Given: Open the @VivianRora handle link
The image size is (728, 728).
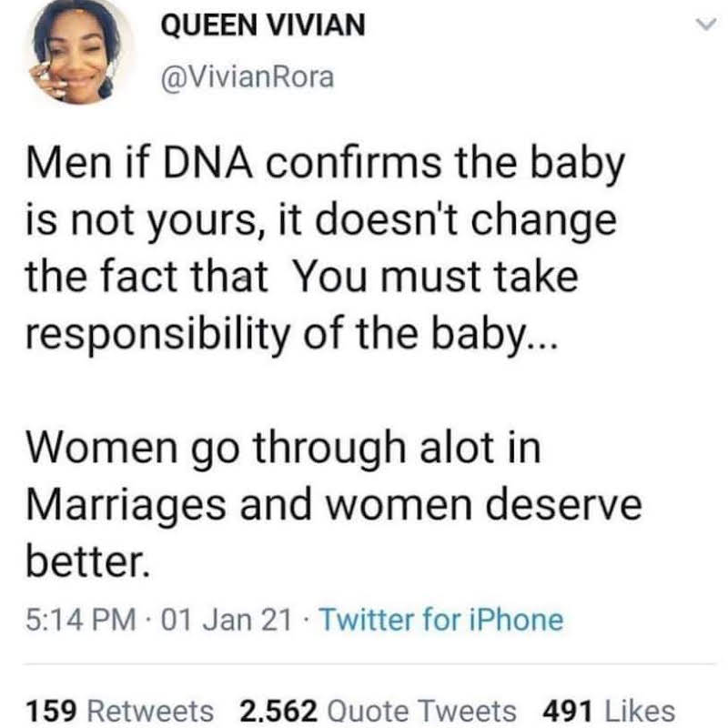Looking at the screenshot, I should coord(247,77).
